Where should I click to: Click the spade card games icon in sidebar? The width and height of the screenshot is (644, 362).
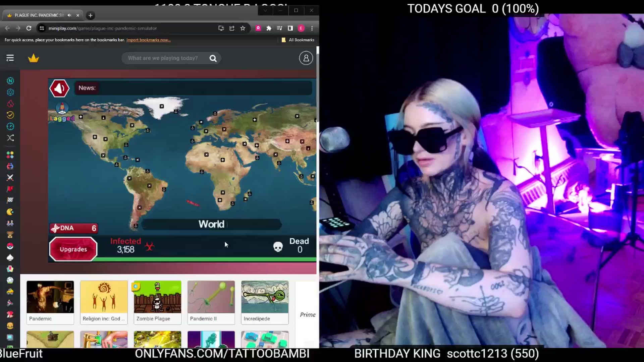(x=10, y=257)
